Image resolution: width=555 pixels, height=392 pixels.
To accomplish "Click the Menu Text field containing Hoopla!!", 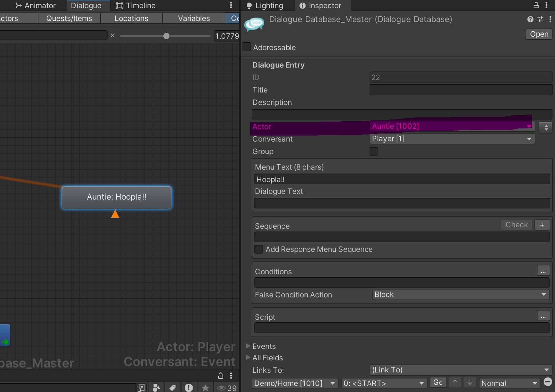I will point(402,179).
